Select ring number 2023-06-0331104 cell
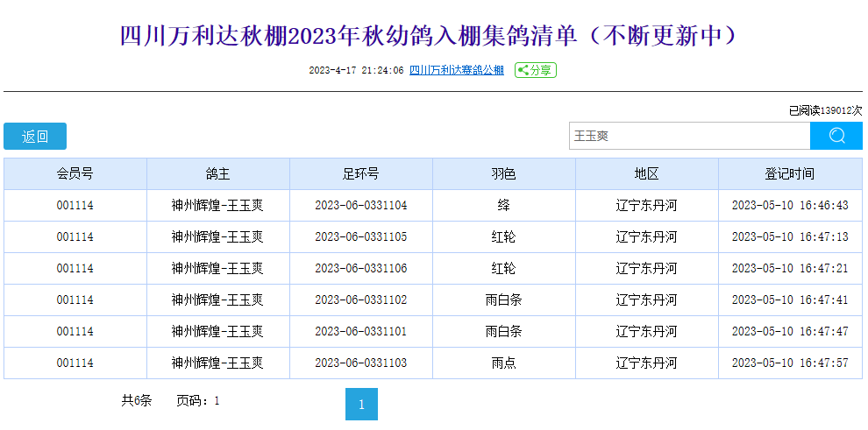 [x=360, y=206]
